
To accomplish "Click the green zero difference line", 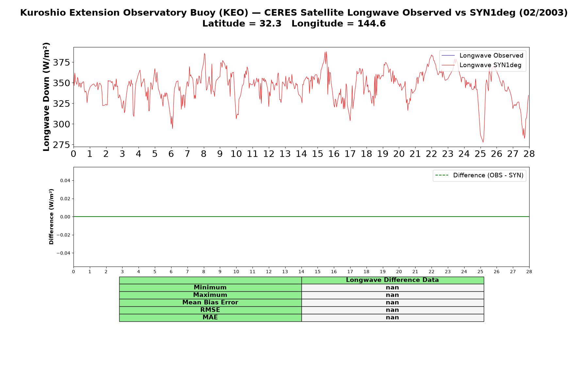I will tap(301, 217).
